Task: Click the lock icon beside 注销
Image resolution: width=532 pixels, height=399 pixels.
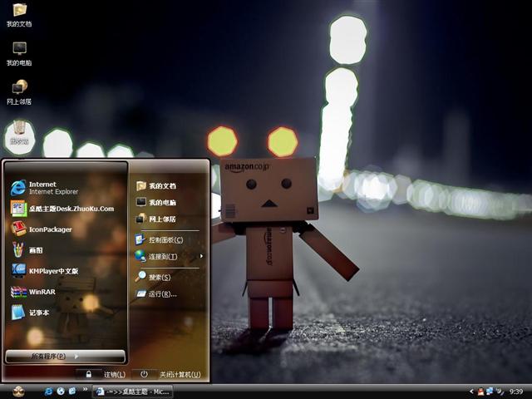Action: pos(89,374)
